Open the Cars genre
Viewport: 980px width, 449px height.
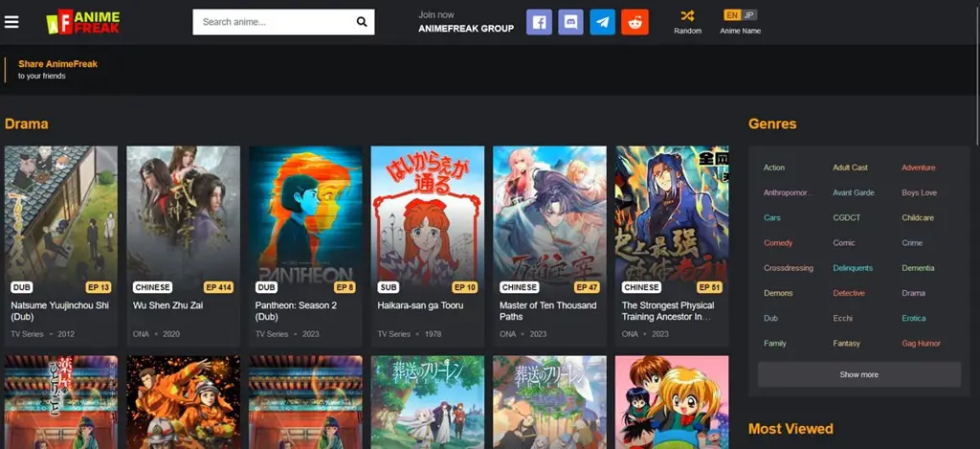(x=772, y=217)
